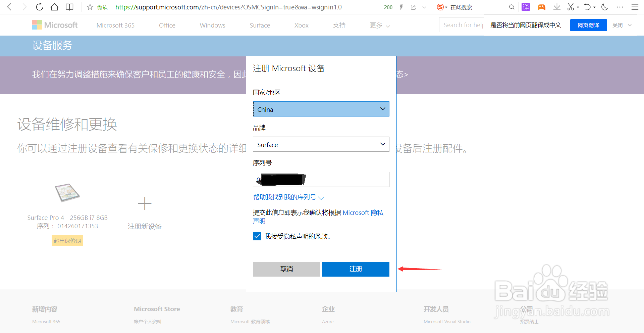Bookmark this page with the star icon
644x333 pixels.
(x=90, y=7)
